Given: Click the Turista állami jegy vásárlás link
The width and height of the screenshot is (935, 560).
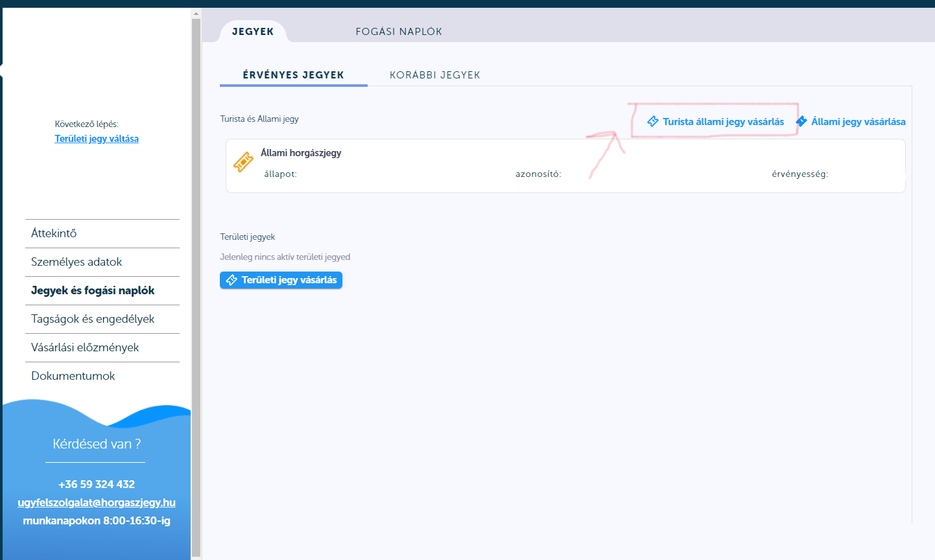Looking at the screenshot, I should pyautogui.click(x=716, y=122).
